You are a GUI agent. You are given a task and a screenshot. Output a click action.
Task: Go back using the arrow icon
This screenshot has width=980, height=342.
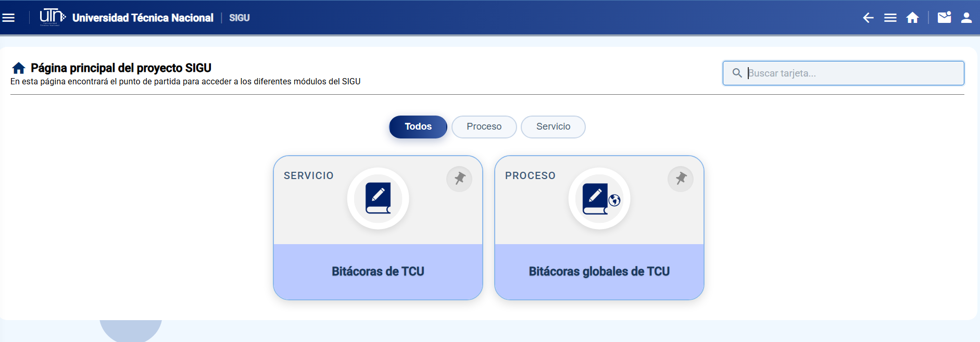[868, 18]
